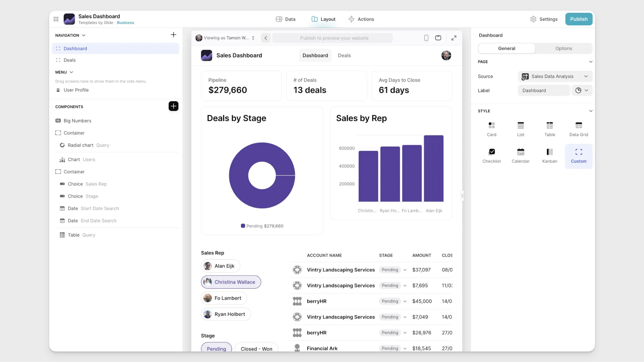This screenshot has width=644, height=362.
Task: Select the Kanban style icon
Action: [x=550, y=152]
